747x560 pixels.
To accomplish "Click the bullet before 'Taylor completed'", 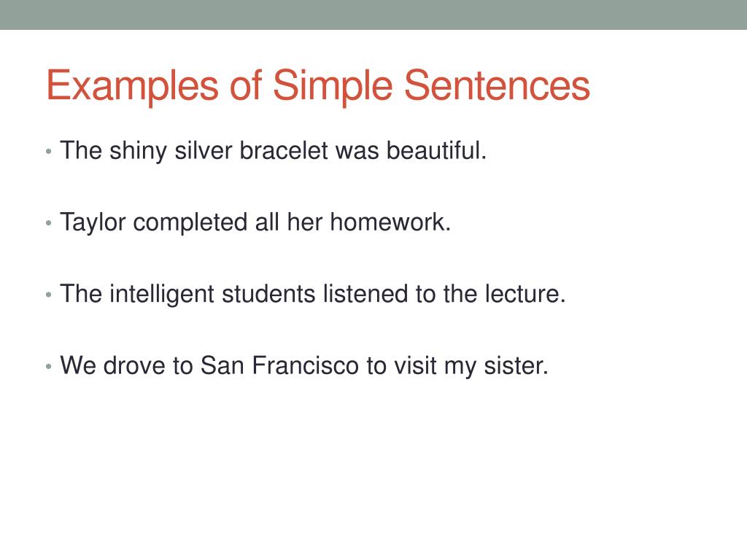I will 49,223.
